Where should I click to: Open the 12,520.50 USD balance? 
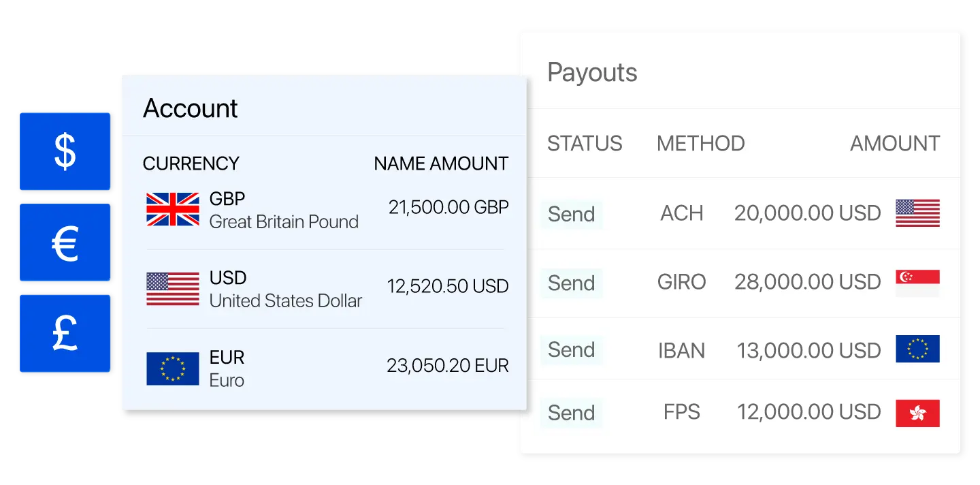[x=448, y=287]
